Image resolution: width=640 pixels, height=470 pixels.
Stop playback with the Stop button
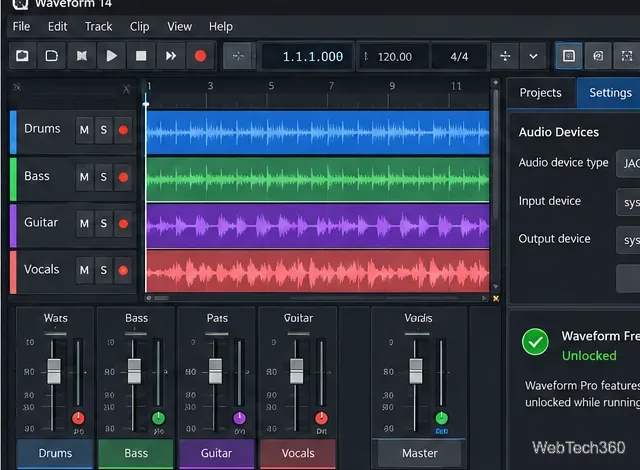tap(141, 56)
